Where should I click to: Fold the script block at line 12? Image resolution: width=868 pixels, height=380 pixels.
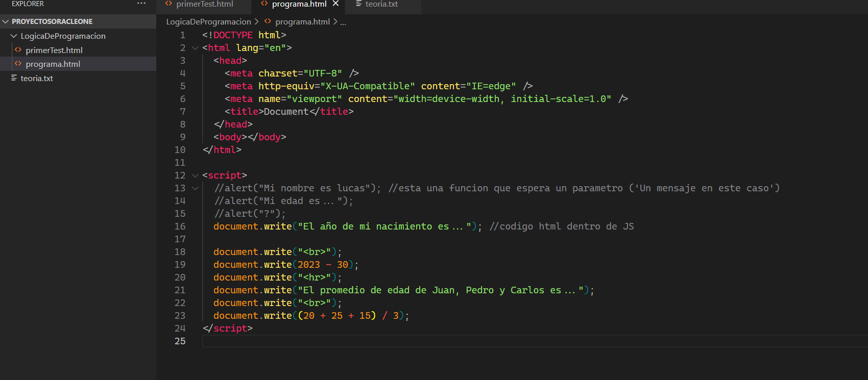(x=195, y=175)
